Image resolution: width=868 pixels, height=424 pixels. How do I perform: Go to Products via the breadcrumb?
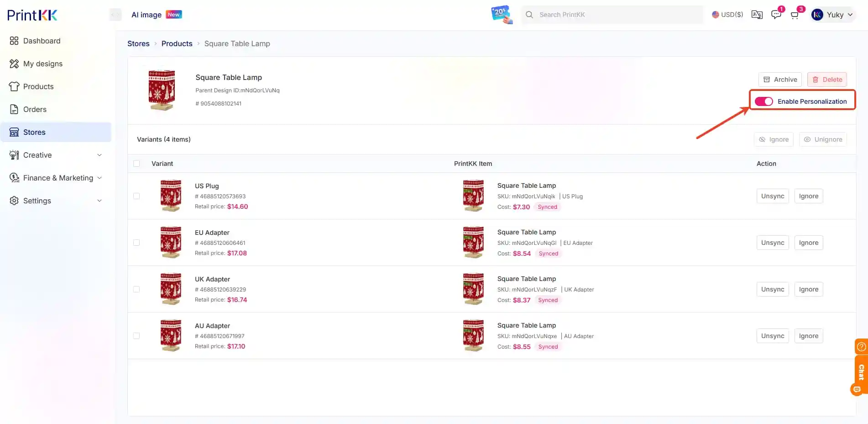pyautogui.click(x=177, y=43)
